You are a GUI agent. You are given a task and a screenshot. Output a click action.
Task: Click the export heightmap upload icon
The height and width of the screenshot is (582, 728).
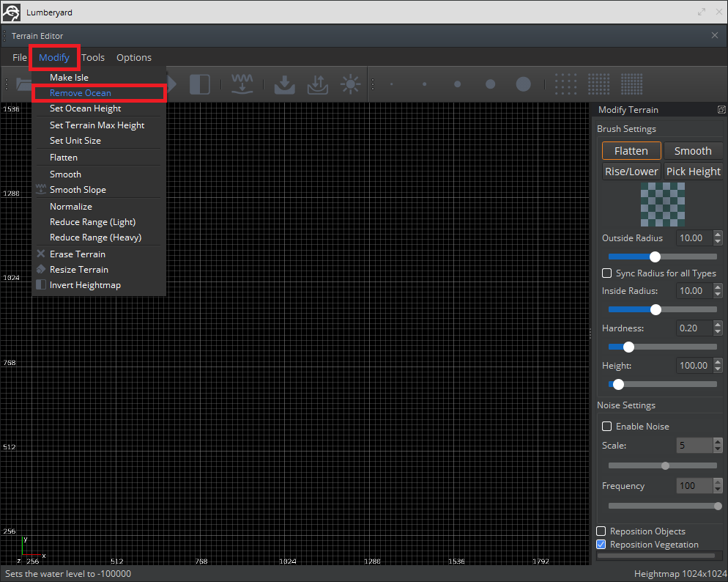click(x=318, y=84)
